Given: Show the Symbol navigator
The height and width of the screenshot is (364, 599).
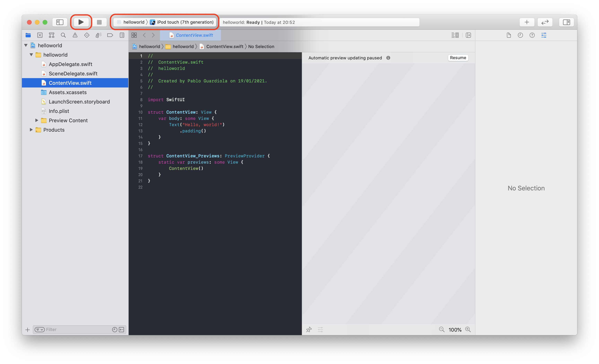Looking at the screenshot, I should coord(52,35).
